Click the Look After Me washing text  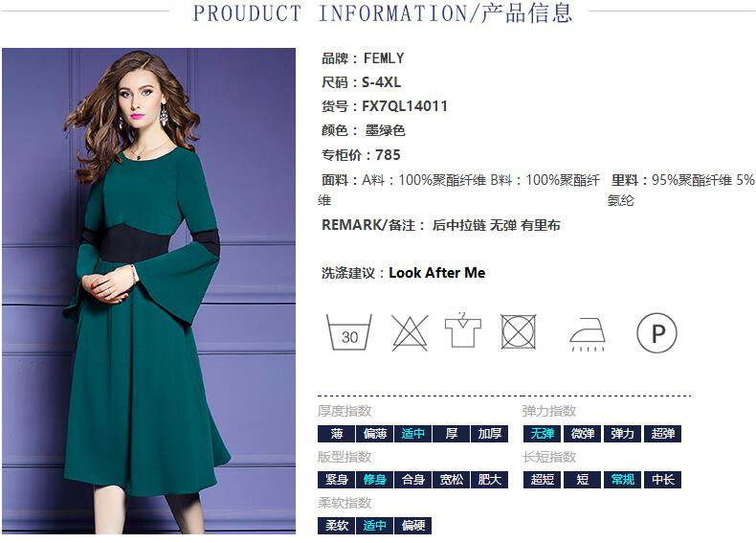(x=436, y=273)
